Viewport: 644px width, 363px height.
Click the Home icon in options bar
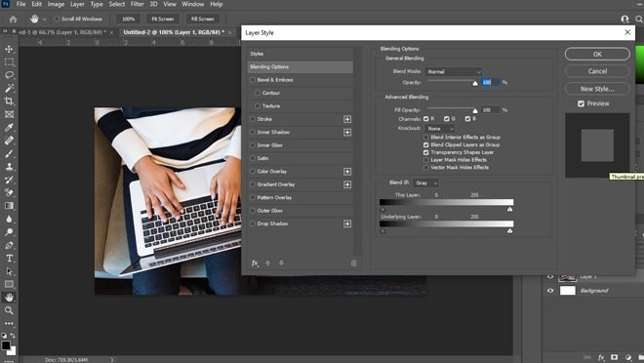tap(13, 20)
